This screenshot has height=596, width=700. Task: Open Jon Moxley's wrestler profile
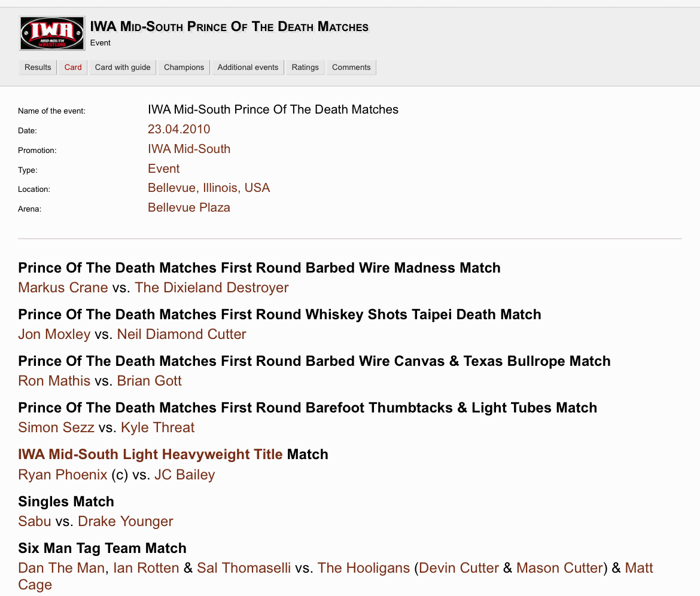54,334
